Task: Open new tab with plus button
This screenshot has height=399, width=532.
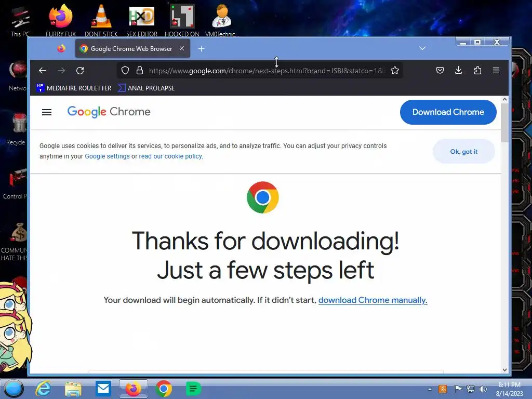Action: pyautogui.click(x=201, y=48)
